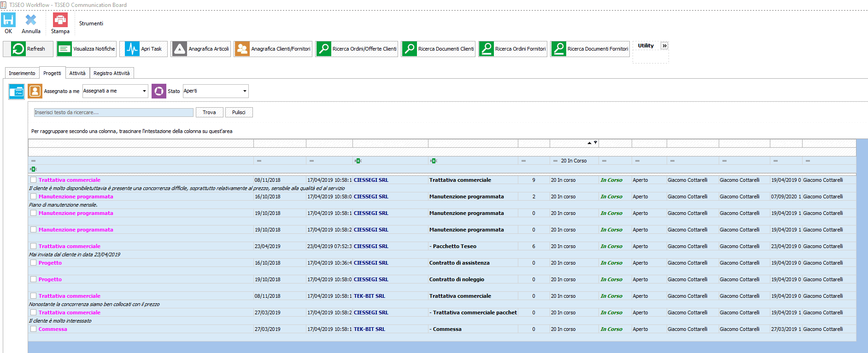Click 'Contratto di noleggio' cell

point(473,279)
